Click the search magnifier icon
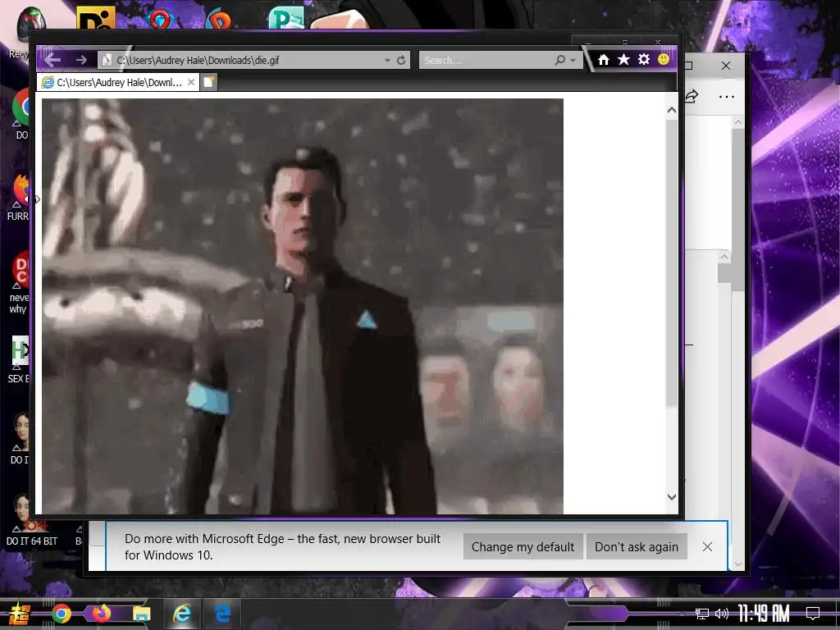Screen dimensions: 840x630 tap(560, 60)
